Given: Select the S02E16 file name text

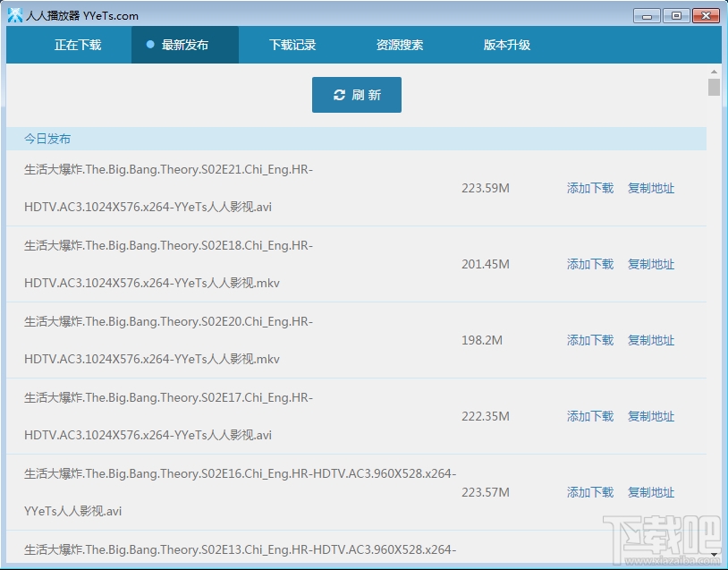Looking at the screenshot, I should pos(240,492).
